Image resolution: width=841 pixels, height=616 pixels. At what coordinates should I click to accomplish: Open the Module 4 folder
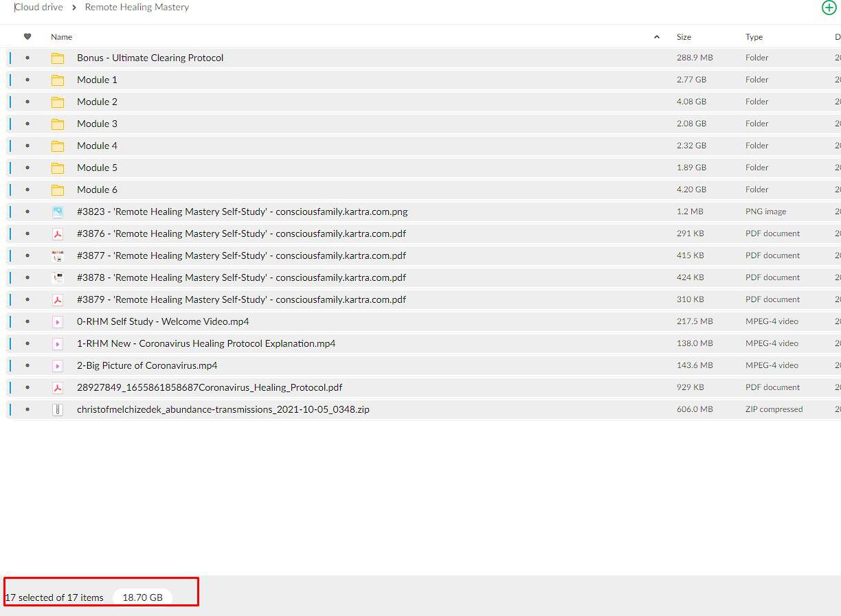[97, 146]
